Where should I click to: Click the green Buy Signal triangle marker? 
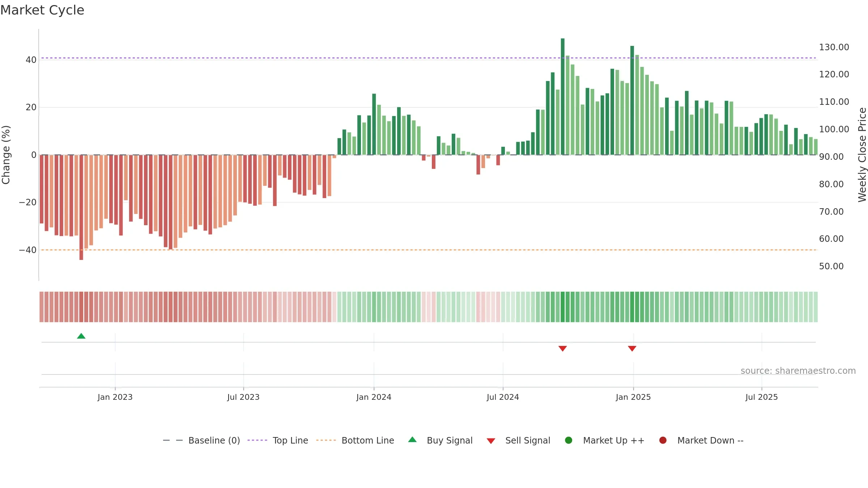pyautogui.click(x=81, y=336)
